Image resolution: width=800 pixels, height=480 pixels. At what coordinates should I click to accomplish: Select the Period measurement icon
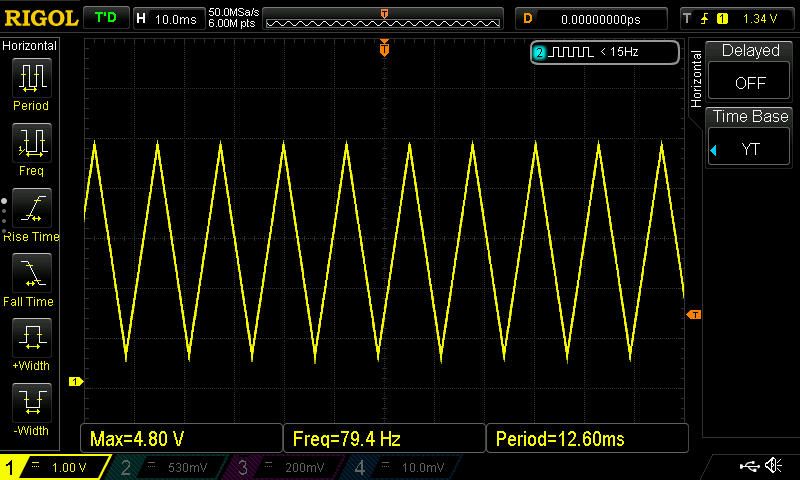[x=31, y=78]
